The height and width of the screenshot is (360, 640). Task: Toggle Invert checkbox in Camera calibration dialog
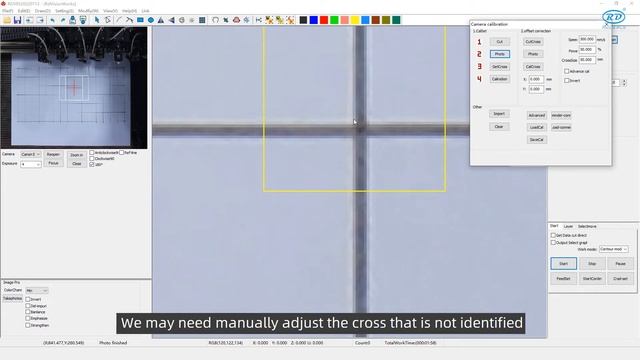(567, 80)
